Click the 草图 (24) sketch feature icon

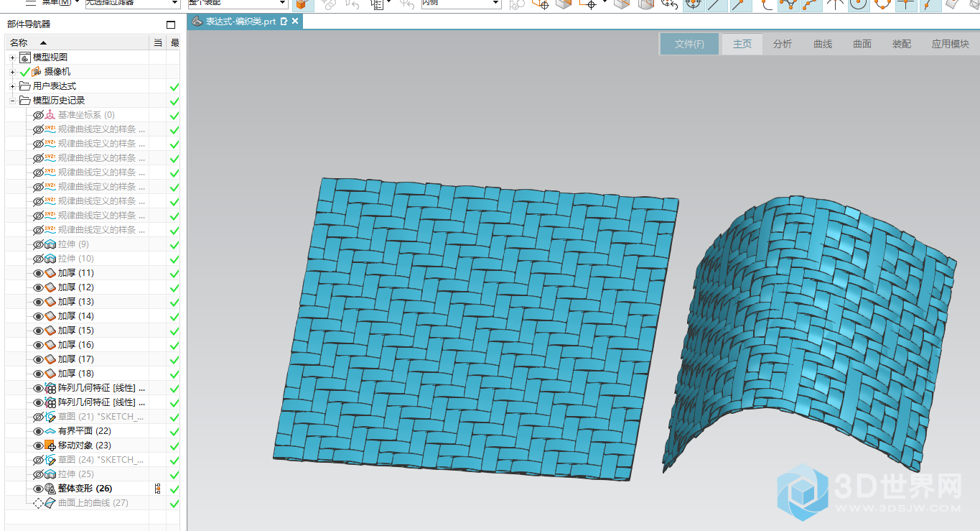[x=50, y=460]
